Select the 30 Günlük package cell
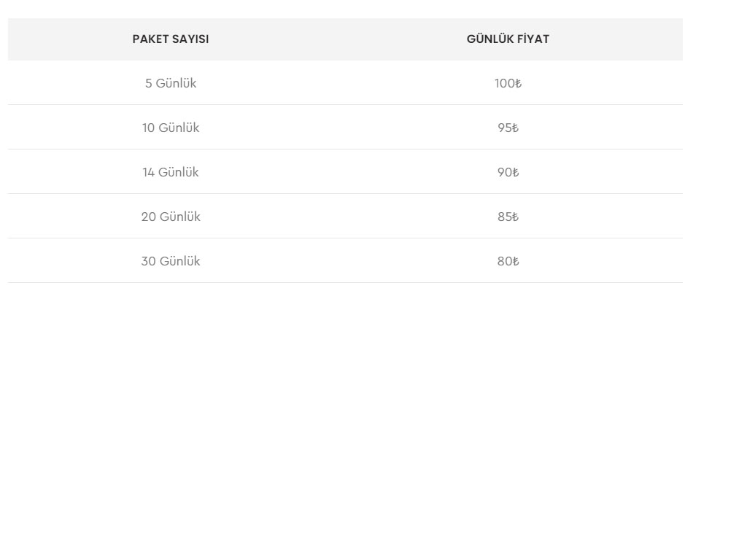 [x=171, y=261]
